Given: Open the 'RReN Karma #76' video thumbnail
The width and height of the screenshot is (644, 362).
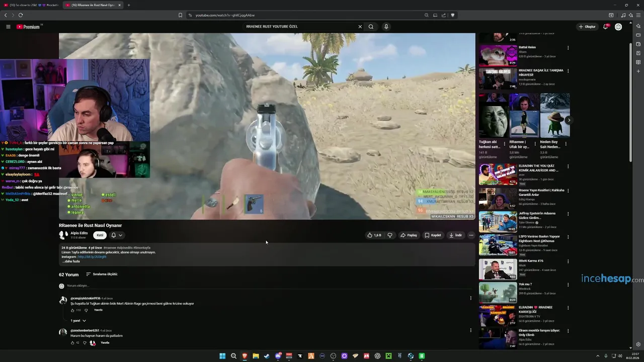Looking at the screenshot, I should pyautogui.click(x=498, y=269).
